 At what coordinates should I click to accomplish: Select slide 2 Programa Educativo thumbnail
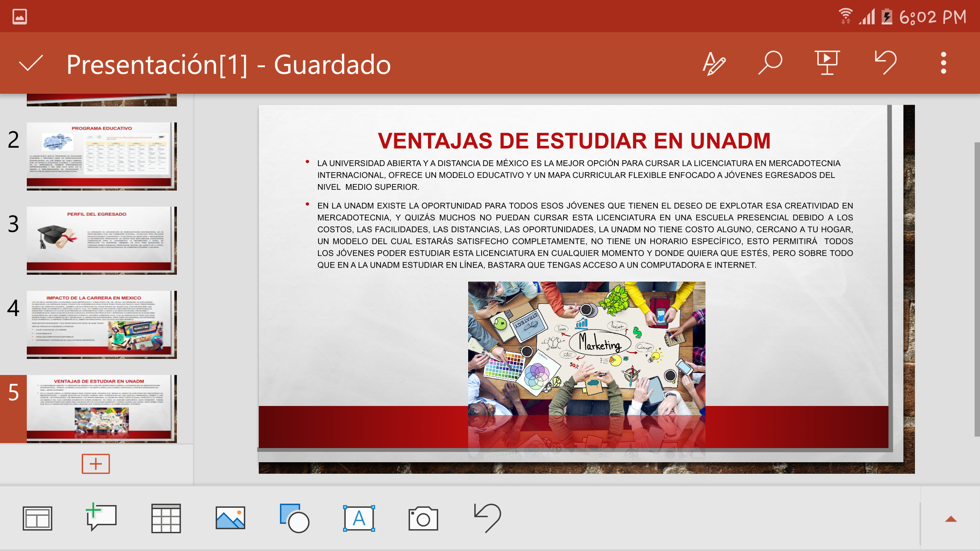pyautogui.click(x=102, y=156)
